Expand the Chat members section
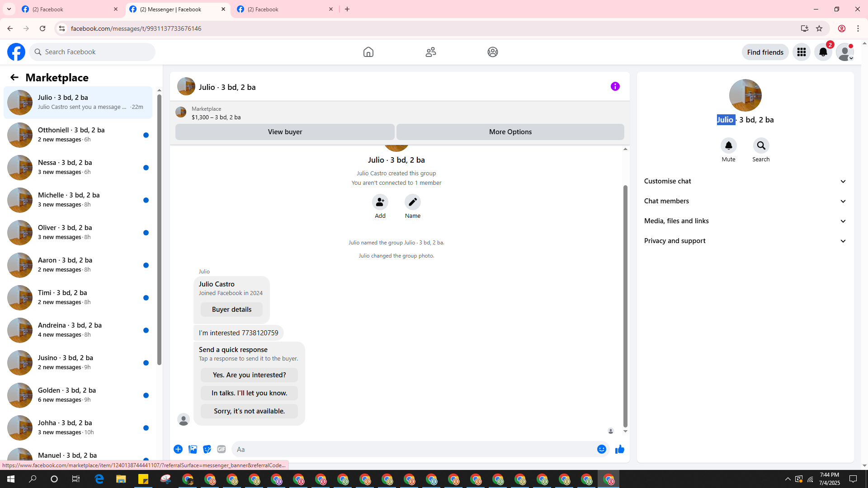Viewport: 868px width, 488px height. pos(745,201)
